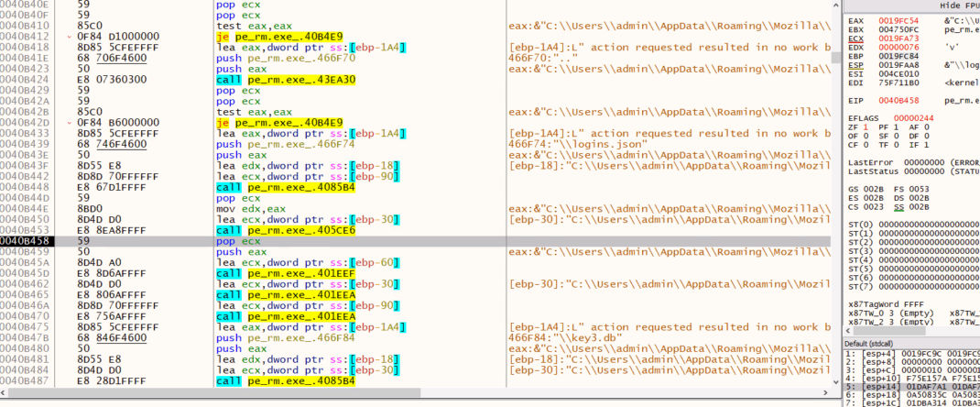Click the call pe_rm.exe_.4085B4 at 0040B487
Viewport: 980px width, 407px height.
286,380
